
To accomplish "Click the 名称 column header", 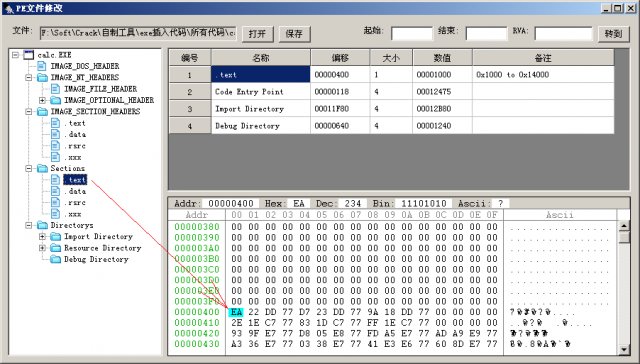I will click(x=261, y=58).
